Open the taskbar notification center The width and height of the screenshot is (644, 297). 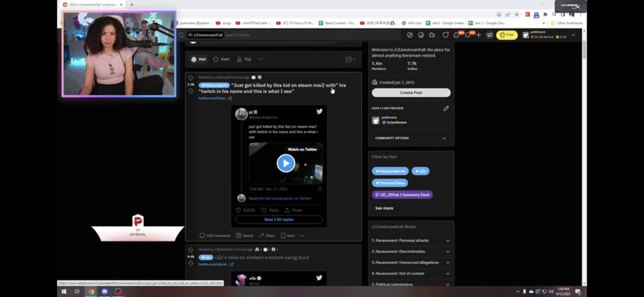pyautogui.click(x=578, y=292)
